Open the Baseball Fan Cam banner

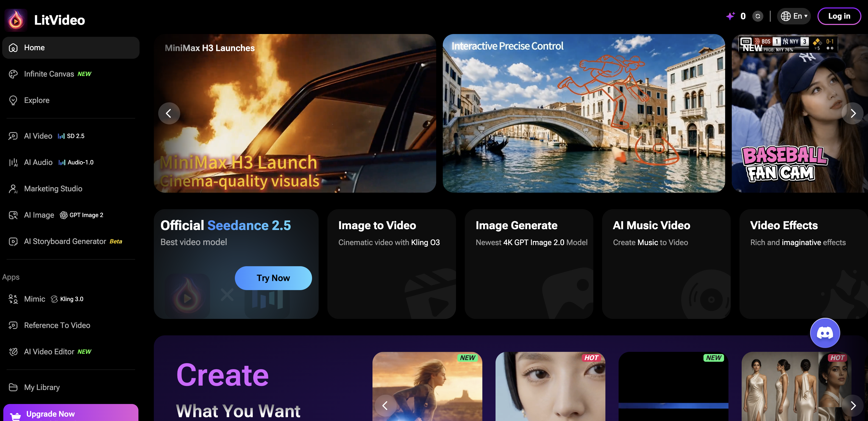click(x=800, y=113)
